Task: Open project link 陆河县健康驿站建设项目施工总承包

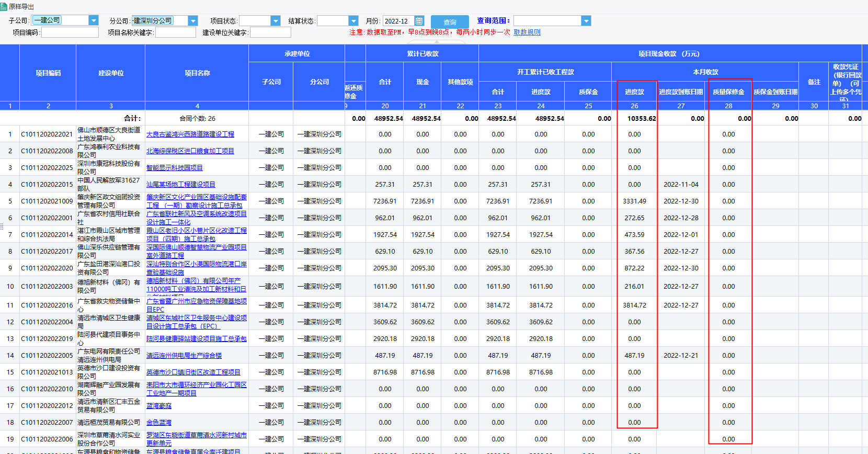Action: (197, 339)
